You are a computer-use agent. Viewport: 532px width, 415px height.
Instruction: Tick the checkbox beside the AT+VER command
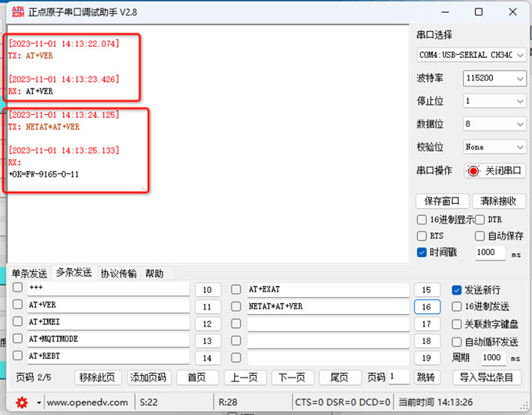[x=17, y=306]
